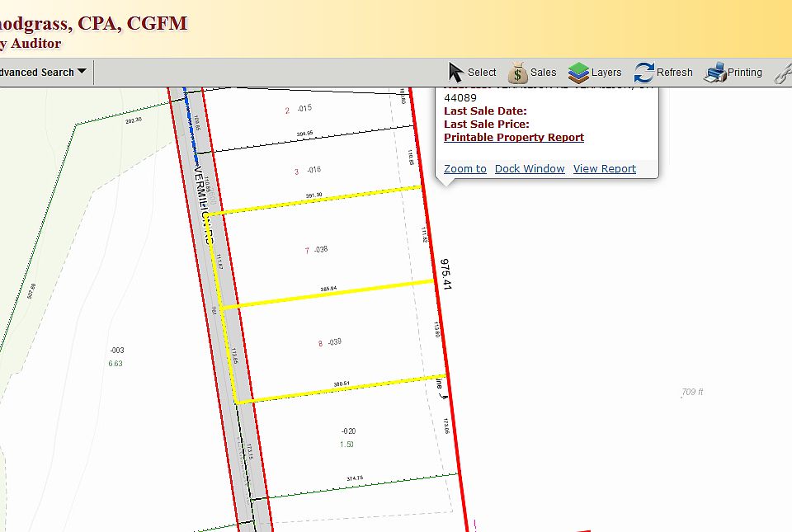792x532 pixels.
Task: Activate the Select arrow tool
Action: coord(472,73)
